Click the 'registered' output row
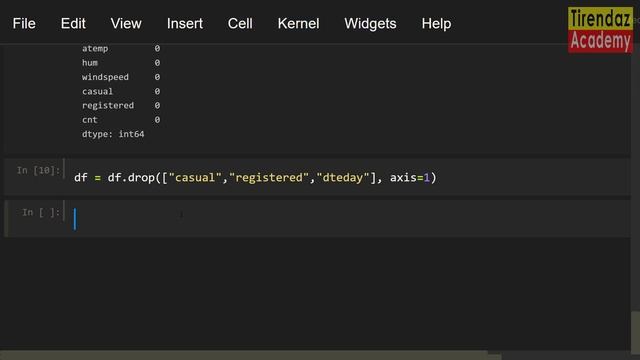This screenshot has height=360, width=640. [x=121, y=106]
